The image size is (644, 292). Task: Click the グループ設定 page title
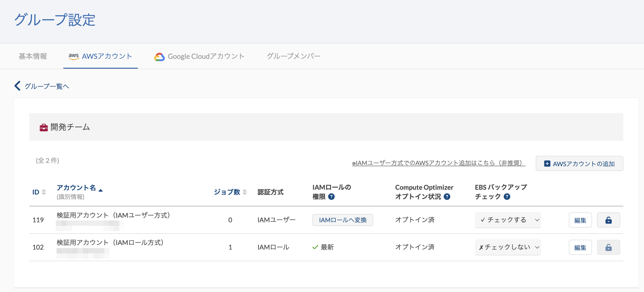click(x=55, y=20)
